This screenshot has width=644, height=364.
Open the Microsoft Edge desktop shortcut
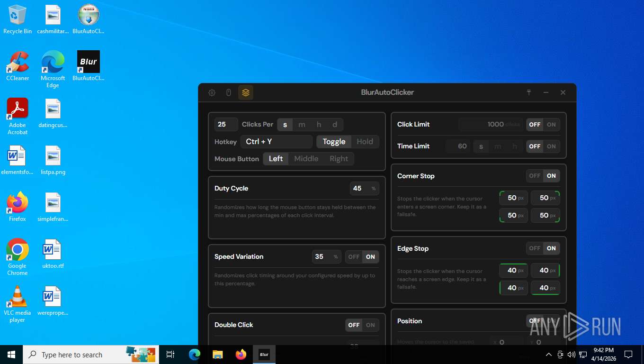(53, 69)
